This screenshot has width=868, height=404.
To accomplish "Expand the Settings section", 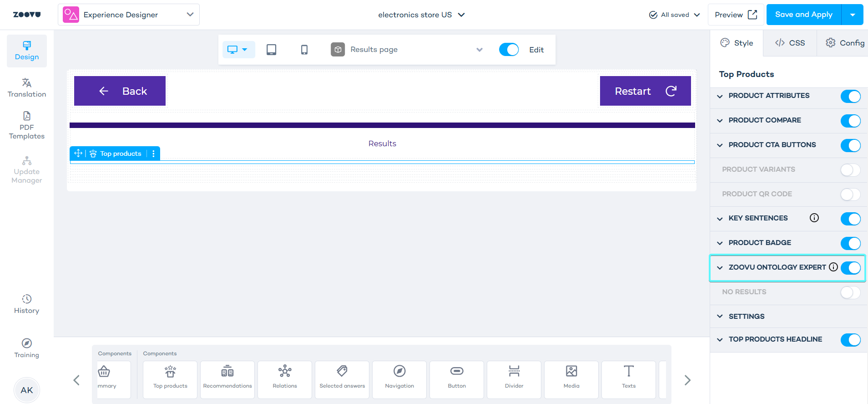I will 746,316.
